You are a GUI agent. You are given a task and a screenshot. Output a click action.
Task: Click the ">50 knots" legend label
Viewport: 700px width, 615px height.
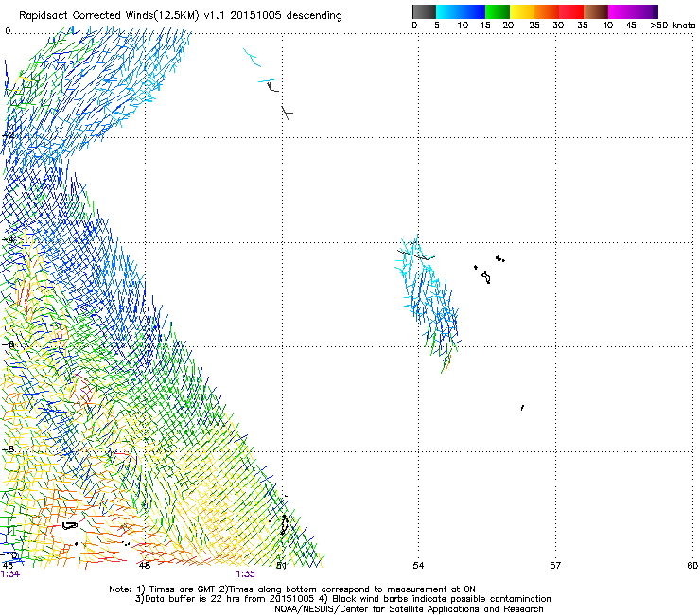click(673, 26)
